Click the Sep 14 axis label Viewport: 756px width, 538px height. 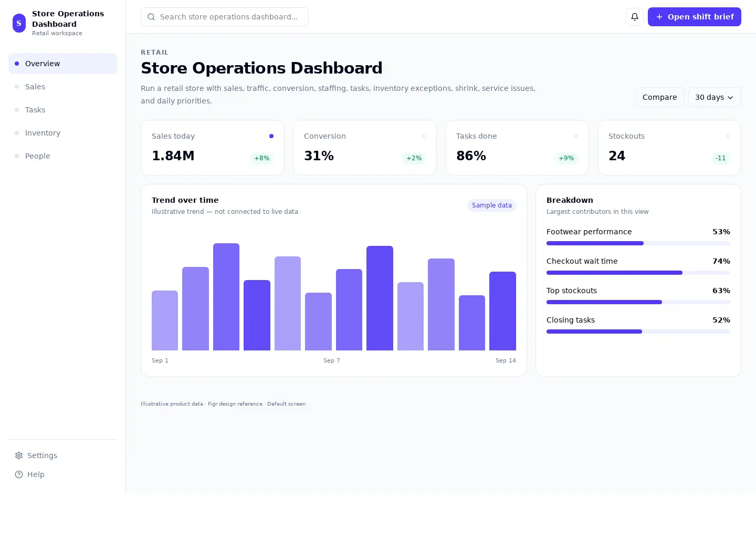pos(506,360)
